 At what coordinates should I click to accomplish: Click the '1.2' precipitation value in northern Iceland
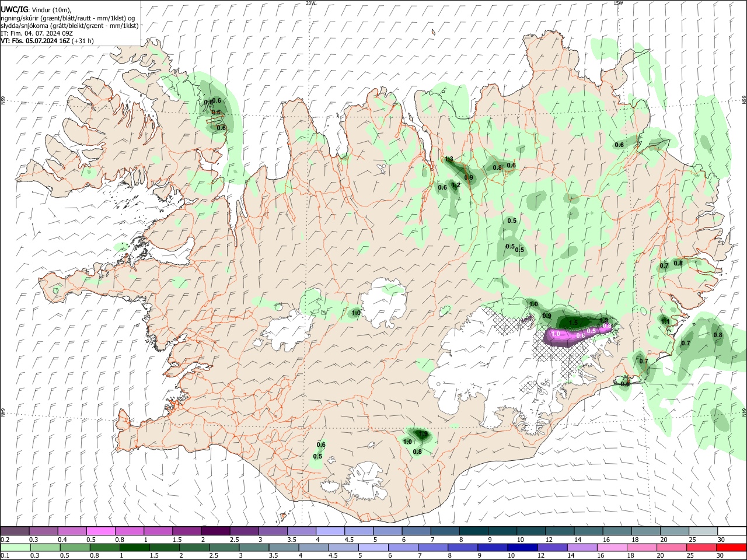[456, 185]
